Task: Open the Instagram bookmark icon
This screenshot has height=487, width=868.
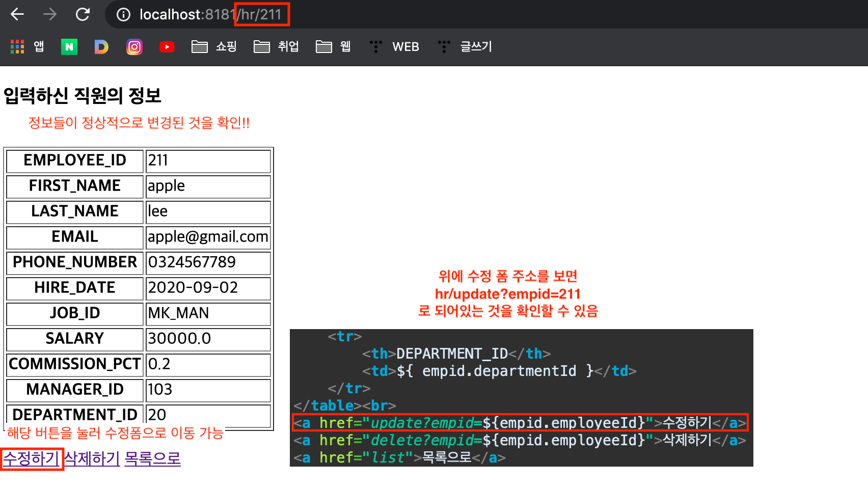Action: pos(134,47)
